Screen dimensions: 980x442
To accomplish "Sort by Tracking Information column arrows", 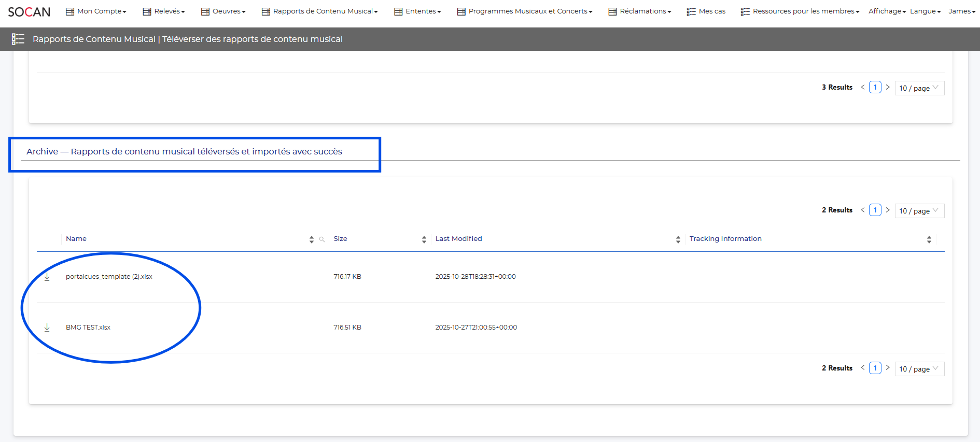I will [929, 239].
